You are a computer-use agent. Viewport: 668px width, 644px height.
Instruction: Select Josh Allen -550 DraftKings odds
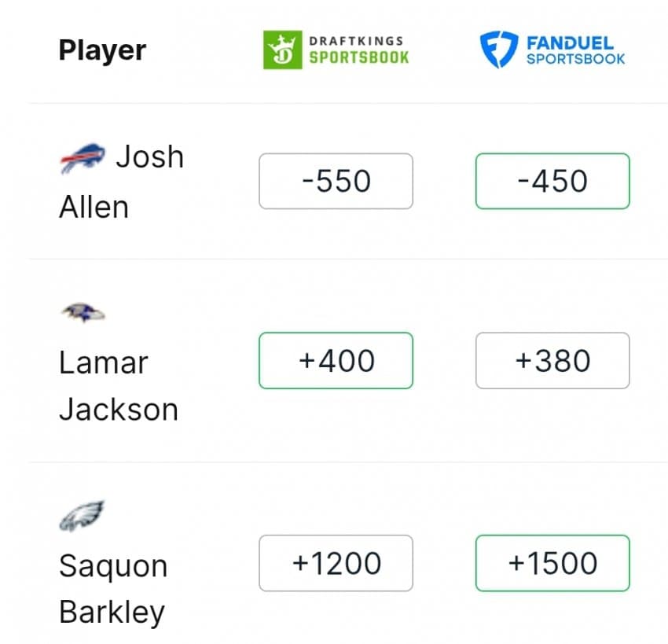pos(336,181)
